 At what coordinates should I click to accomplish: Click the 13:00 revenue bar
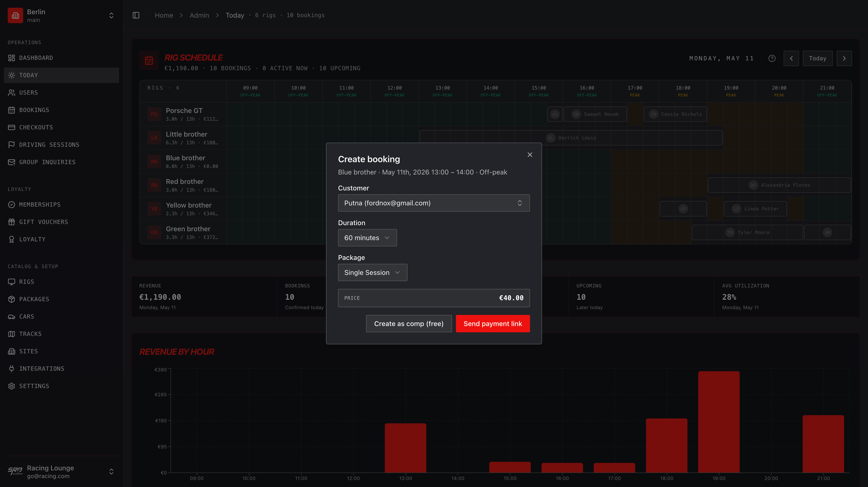tap(405, 448)
